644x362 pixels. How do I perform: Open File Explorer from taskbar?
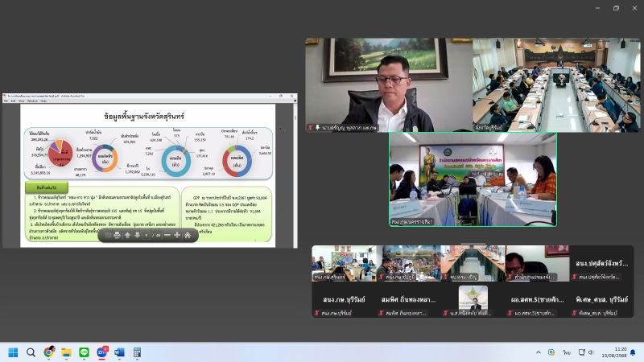click(66, 352)
